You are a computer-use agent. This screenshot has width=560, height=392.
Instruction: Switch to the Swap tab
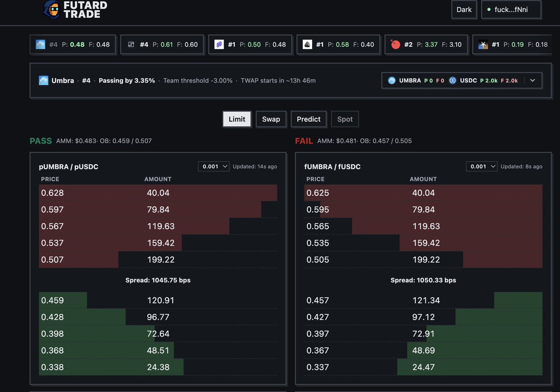click(x=271, y=119)
